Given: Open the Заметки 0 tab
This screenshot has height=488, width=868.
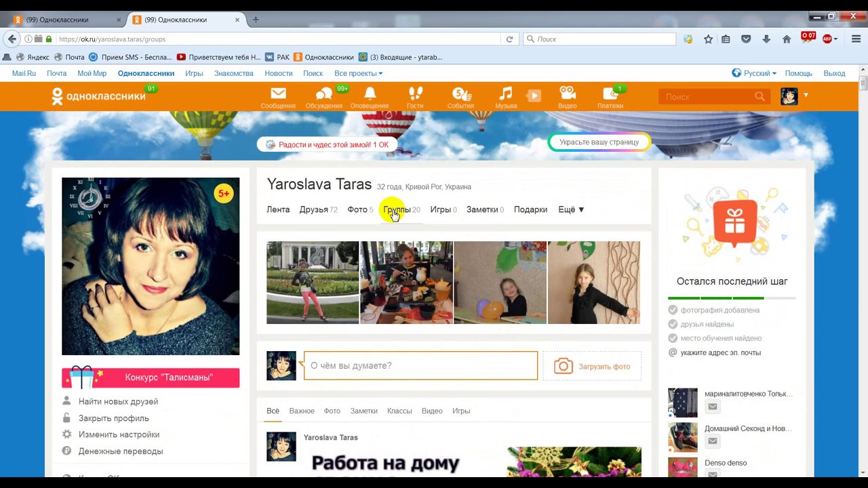Looking at the screenshot, I should 485,209.
